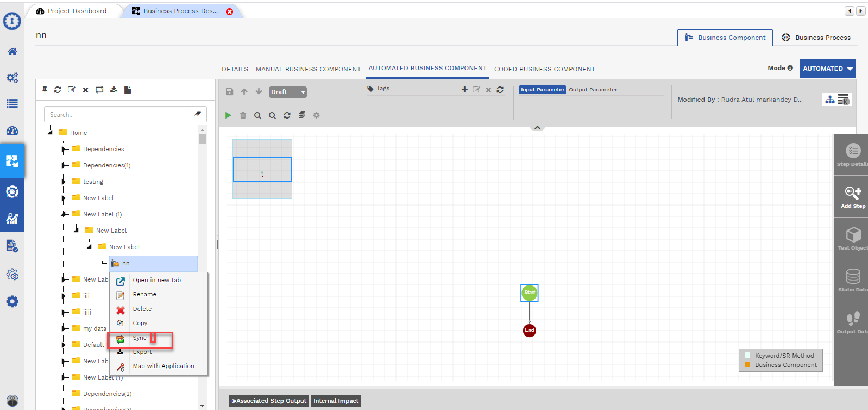Choose Export from context menu

(x=142, y=352)
